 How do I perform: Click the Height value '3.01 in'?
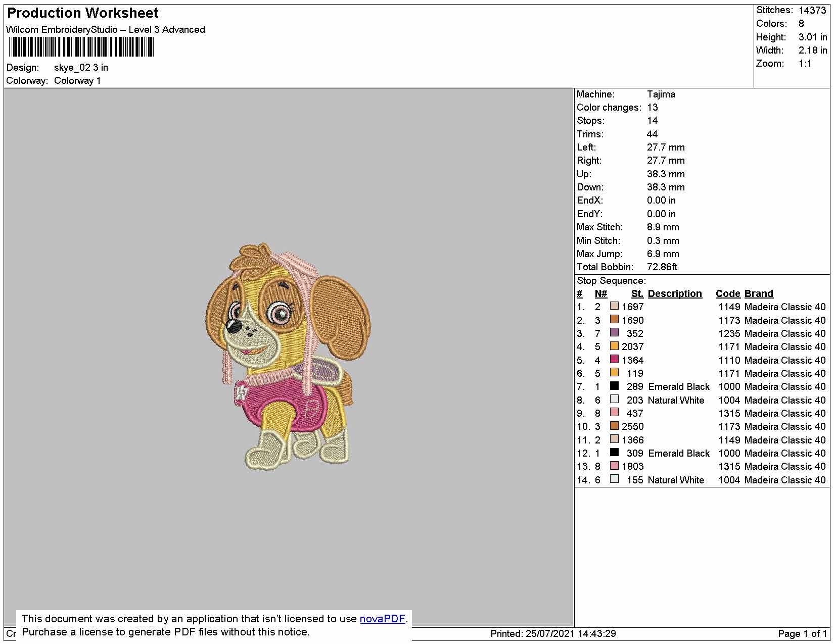click(x=813, y=37)
